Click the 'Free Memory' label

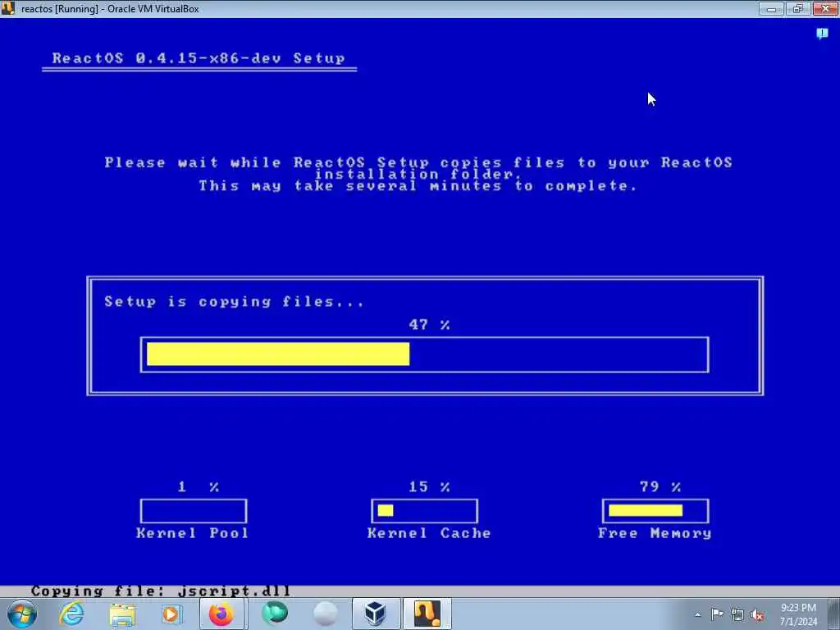pos(655,533)
